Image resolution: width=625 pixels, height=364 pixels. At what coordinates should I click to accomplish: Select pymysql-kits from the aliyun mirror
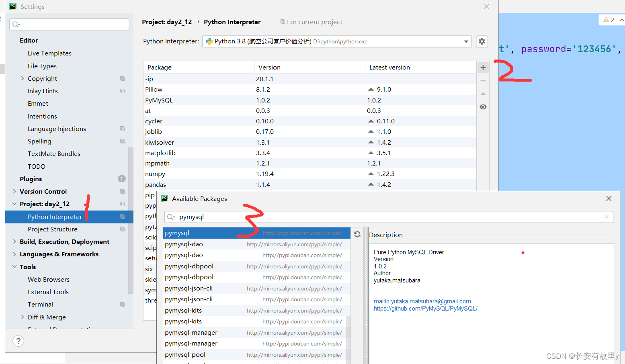[x=257, y=311]
